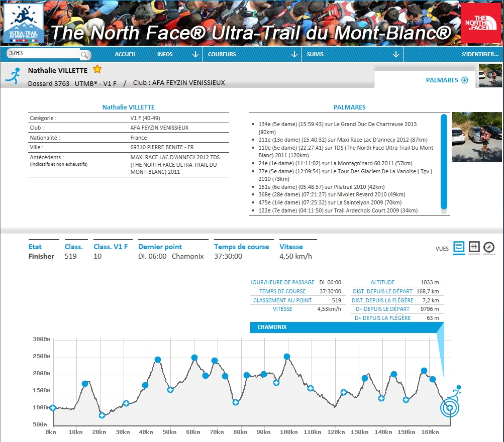Screen dimensions: 504x442
Task: Select the compass map view icon
Action: point(489,247)
